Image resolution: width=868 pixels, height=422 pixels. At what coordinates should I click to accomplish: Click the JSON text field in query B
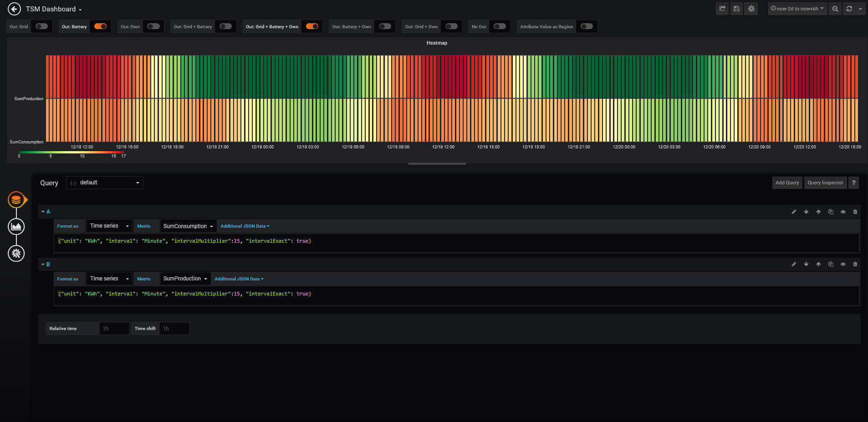click(x=456, y=296)
